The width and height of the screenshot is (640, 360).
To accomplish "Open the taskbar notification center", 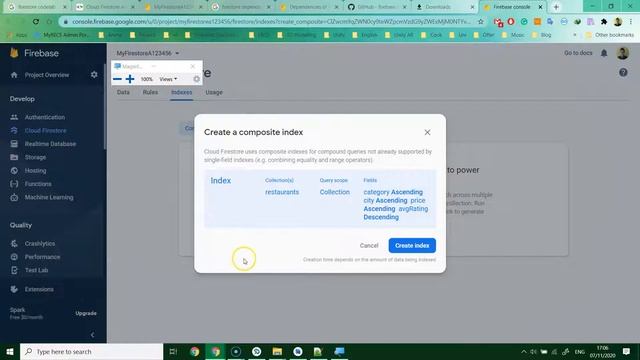I will click(626, 351).
